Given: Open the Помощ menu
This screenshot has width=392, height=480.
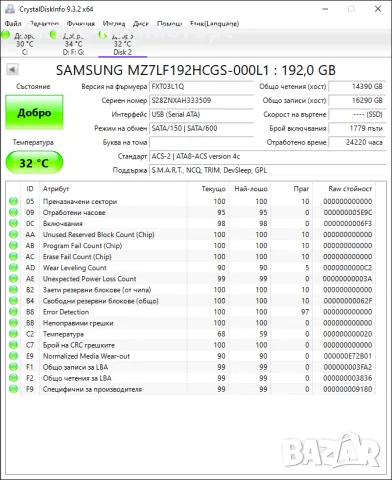Looking at the screenshot, I should click(169, 24).
